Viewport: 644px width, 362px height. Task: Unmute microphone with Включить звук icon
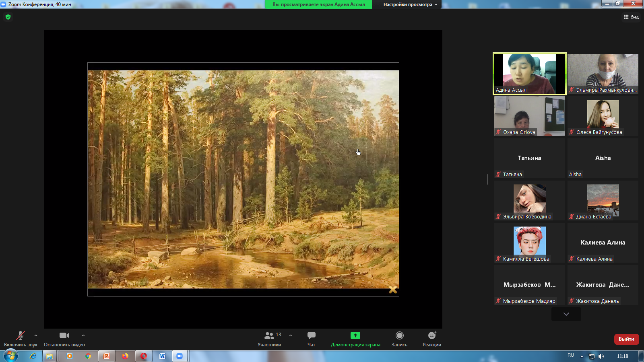coord(21,335)
